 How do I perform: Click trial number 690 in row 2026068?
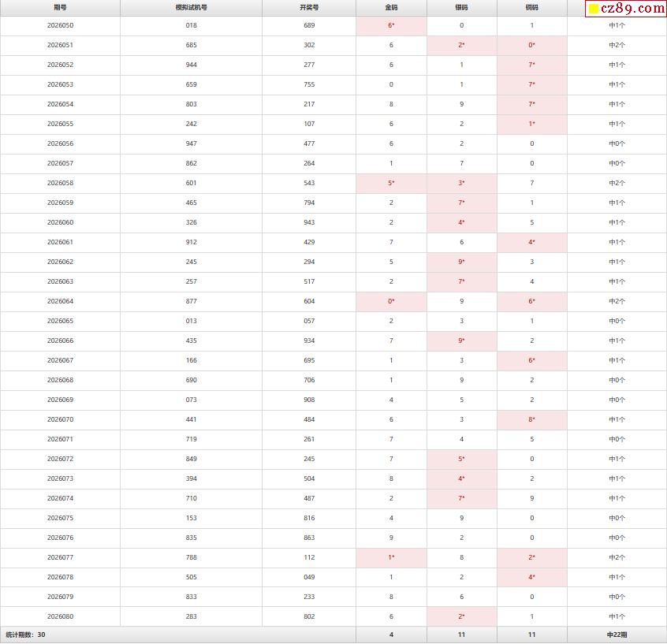coord(191,380)
